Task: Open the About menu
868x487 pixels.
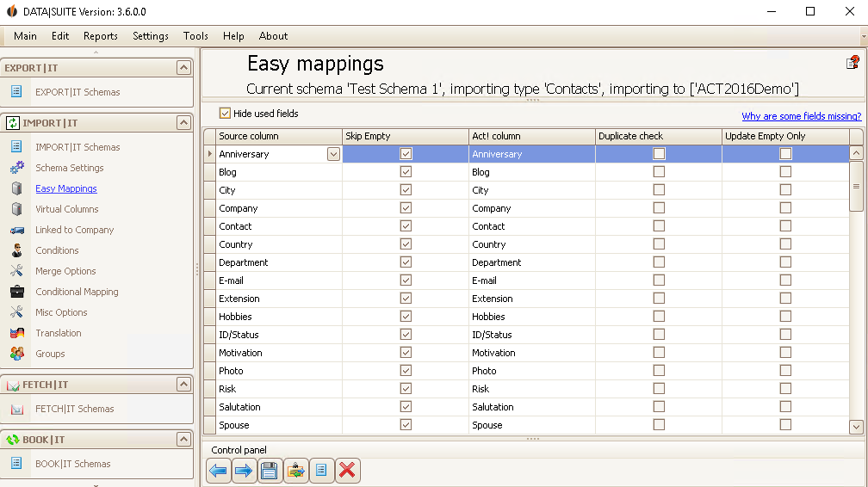Action: pyautogui.click(x=274, y=36)
